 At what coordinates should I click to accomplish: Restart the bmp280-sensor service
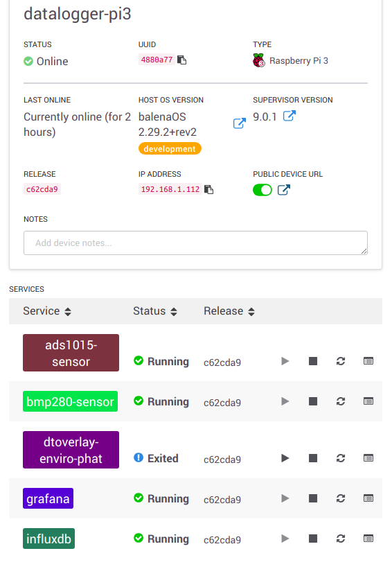pyautogui.click(x=341, y=401)
